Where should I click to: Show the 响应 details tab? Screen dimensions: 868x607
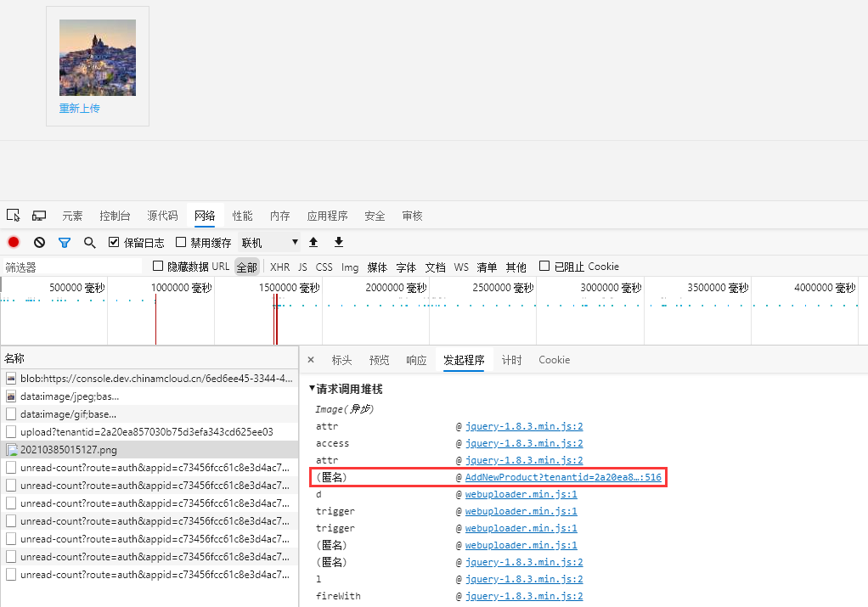tap(416, 360)
